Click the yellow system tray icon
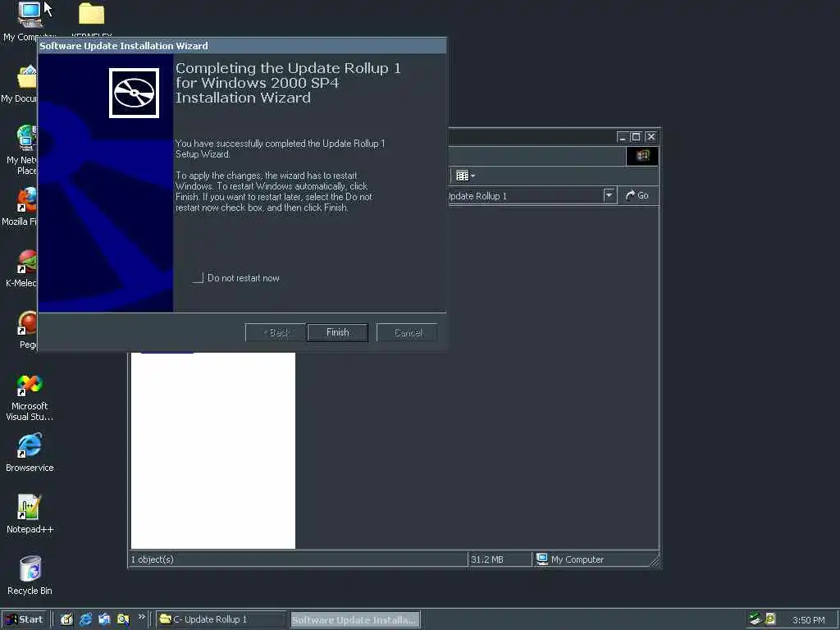This screenshot has height=630, width=840. [770, 619]
